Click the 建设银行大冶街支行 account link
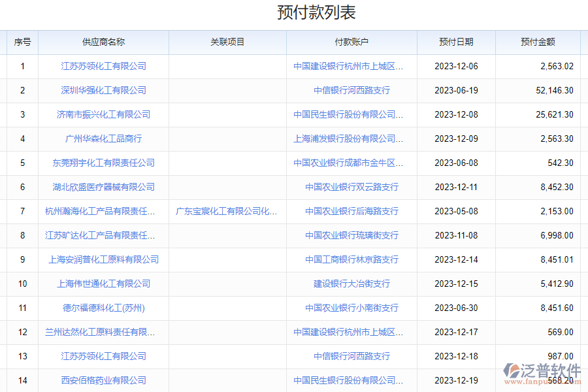Viewport: 588px width, 392px height. (x=351, y=284)
